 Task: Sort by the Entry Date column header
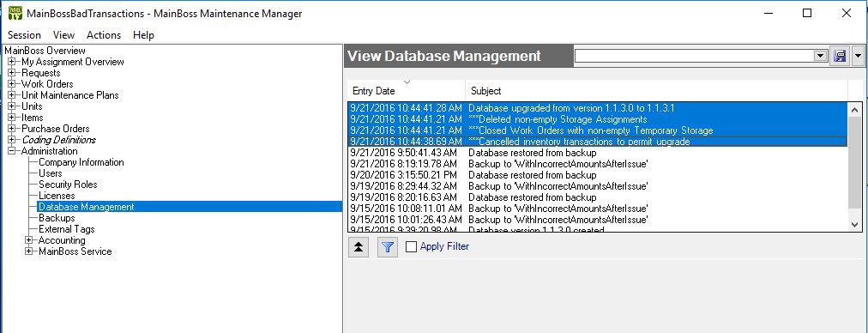pos(407,90)
